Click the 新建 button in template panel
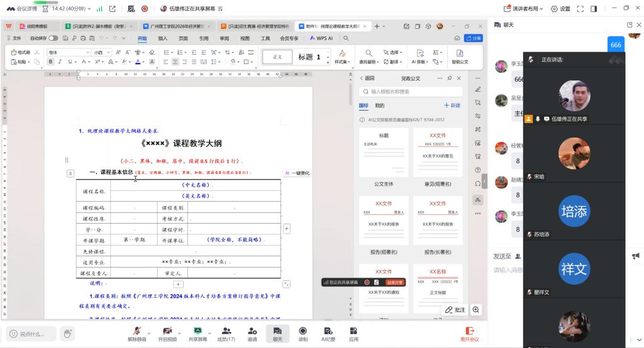The width and height of the screenshot is (644, 348). (452, 106)
